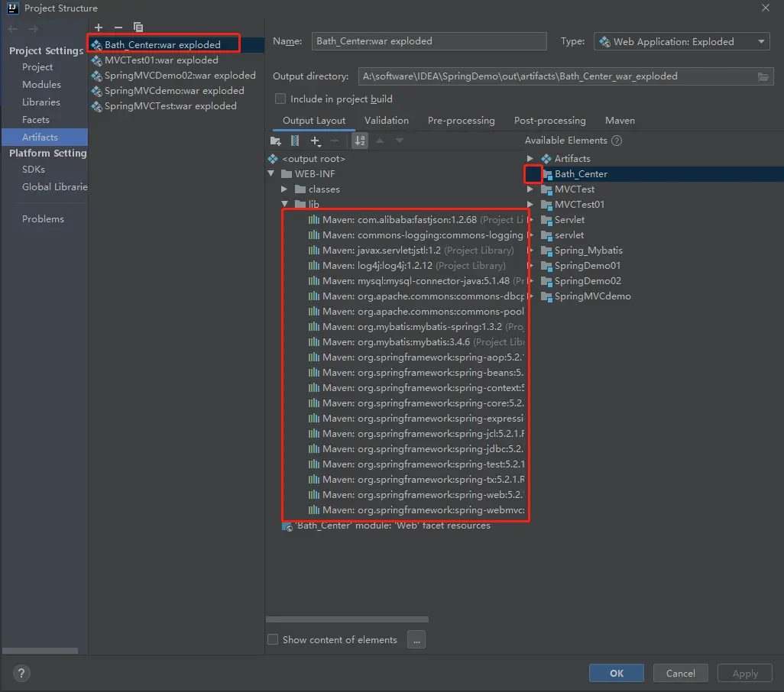Screen dimensions: 784x692
Task: Click the ellipsis button next to Show content
Action: click(x=416, y=639)
